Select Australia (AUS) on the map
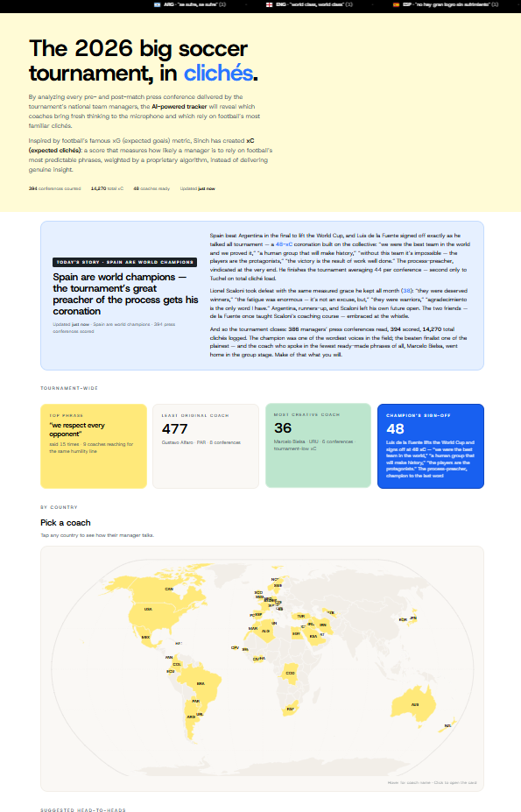The width and height of the screenshot is (521, 812). click(413, 704)
